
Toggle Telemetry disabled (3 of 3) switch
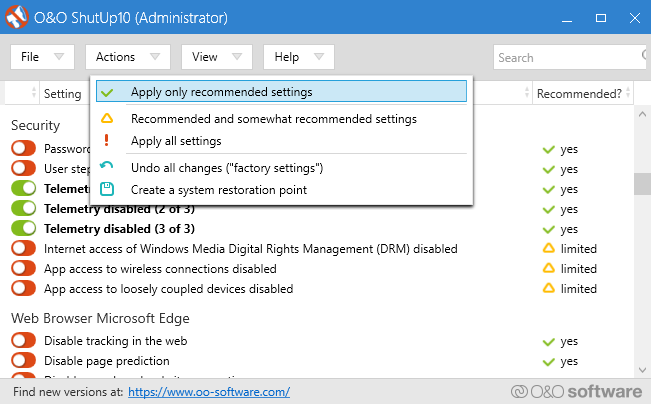[24, 228]
